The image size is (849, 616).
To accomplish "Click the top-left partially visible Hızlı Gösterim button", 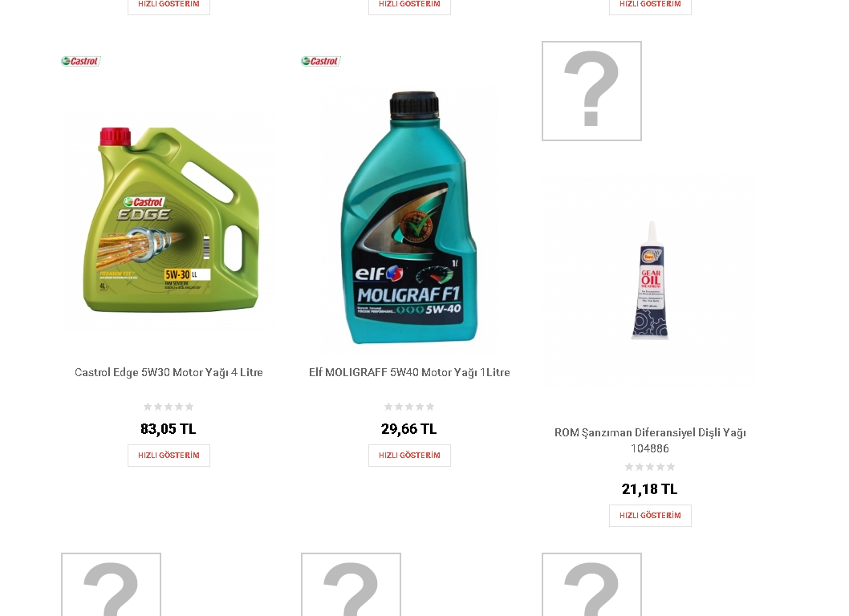I will (169, 5).
